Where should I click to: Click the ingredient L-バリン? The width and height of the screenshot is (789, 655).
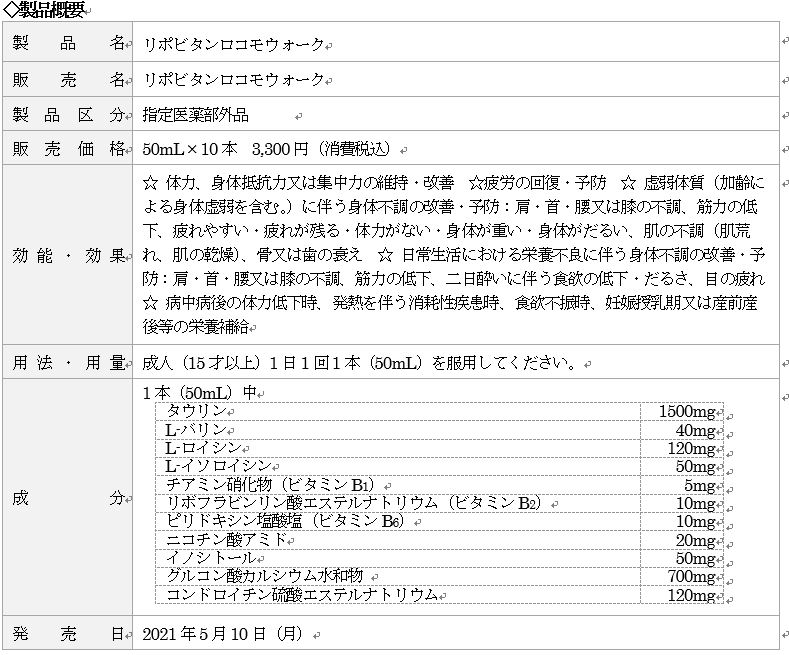(196, 430)
